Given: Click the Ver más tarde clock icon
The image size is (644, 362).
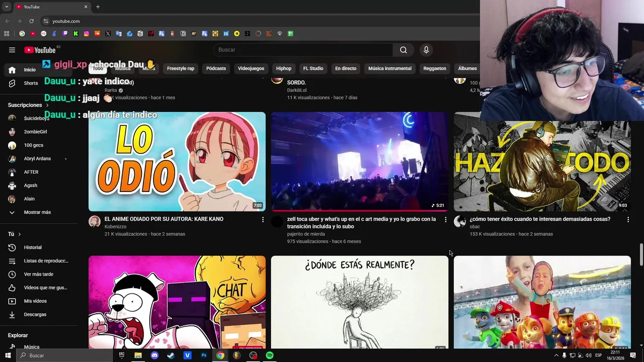Looking at the screenshot, I should [12, 274].
